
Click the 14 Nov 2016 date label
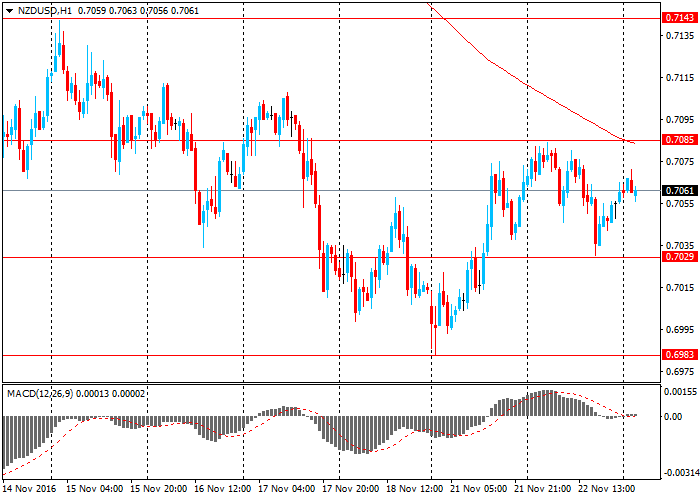coord(28,490)
